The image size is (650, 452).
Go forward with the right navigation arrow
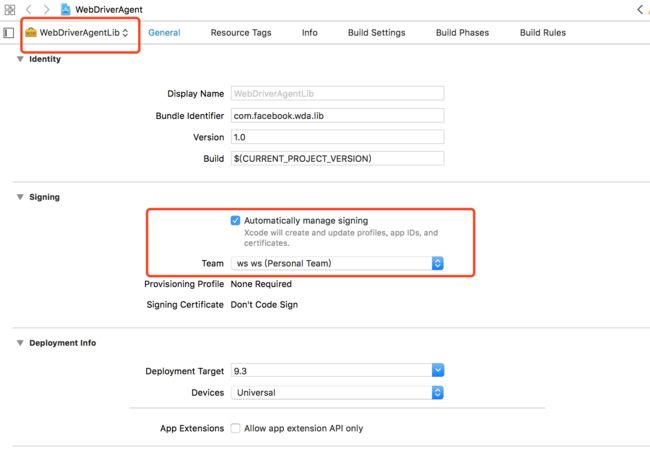pos(46,9)
